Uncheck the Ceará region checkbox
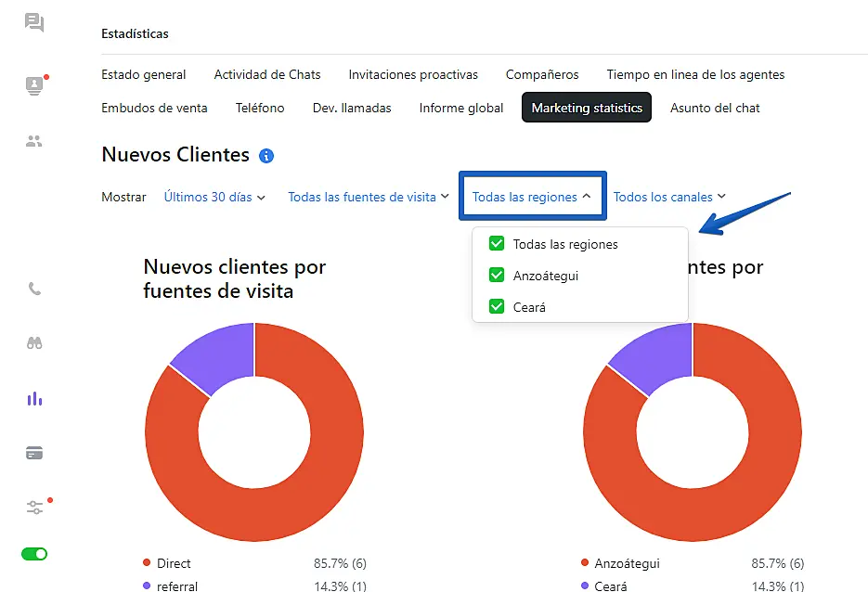The height and width of the screenshot is (592, 868). tap(497, 306)
